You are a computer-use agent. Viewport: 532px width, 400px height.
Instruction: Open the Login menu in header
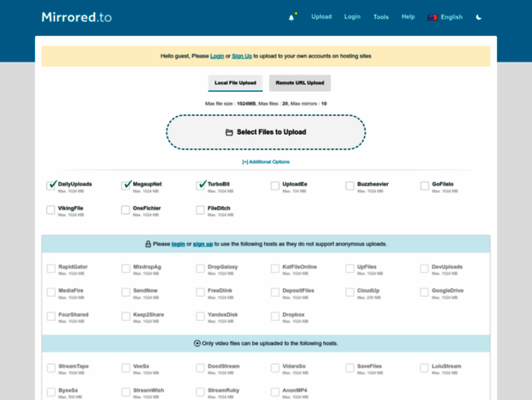click(352, 16)
